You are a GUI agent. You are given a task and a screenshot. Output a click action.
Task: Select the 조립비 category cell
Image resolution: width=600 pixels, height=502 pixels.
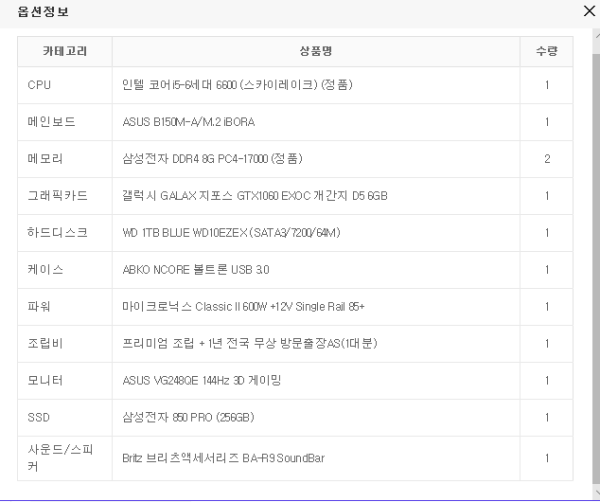[x=65, y=344]
